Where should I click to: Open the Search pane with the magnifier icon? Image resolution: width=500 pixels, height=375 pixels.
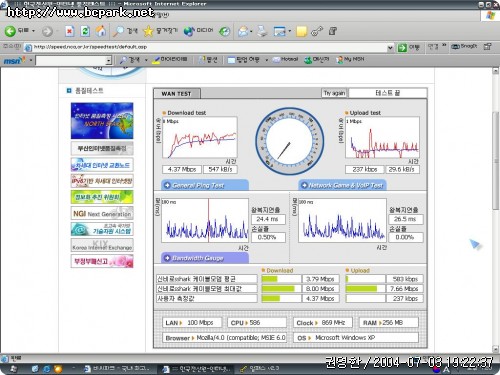[118, 31]
